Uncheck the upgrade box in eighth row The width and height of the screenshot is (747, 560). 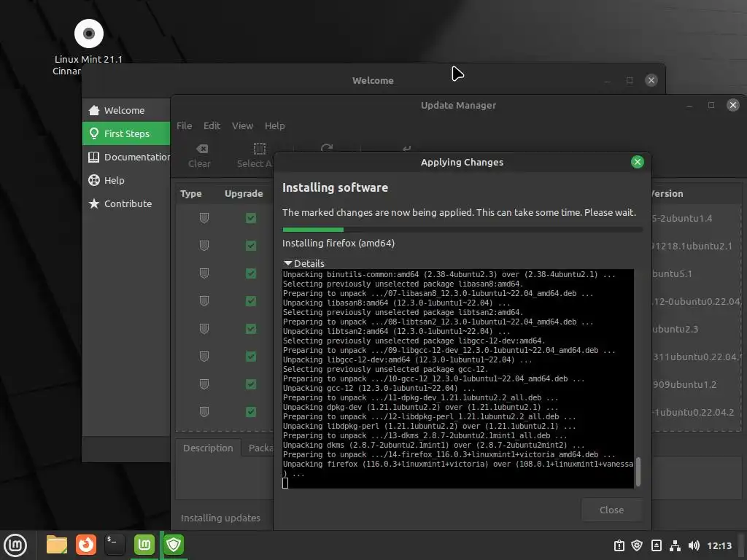pyautogui.click(x=251, y=412)
